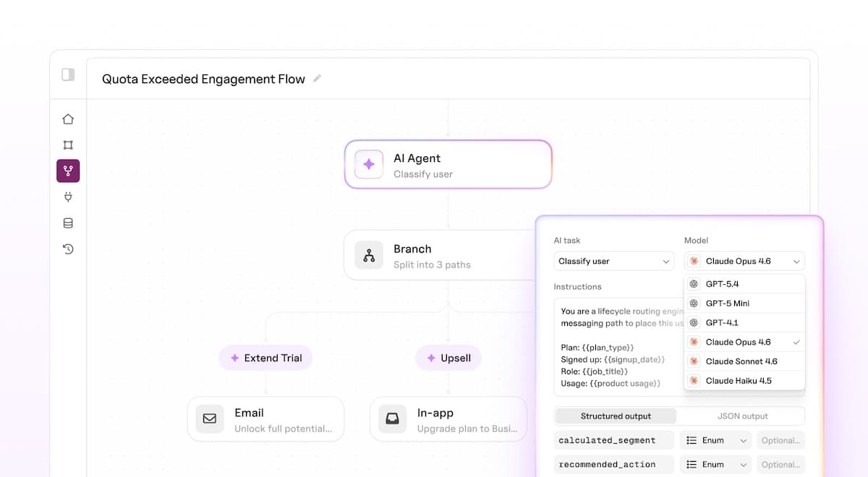Open the Model dropdown showing Claude Opus 4.6
Image resolution: width=868 pixels, height=477 pixels.
tap(744, 261)
